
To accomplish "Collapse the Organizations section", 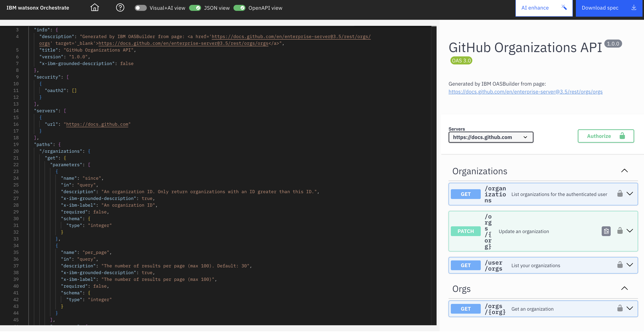I will [624, 171].
